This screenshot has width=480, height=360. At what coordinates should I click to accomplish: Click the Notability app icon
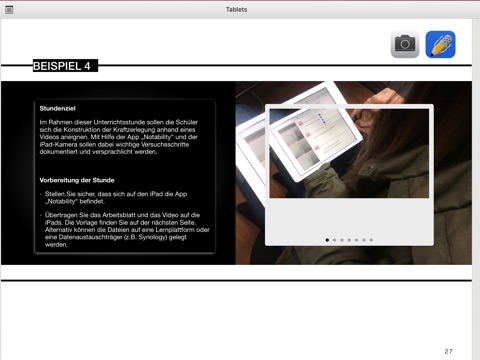tap(440, 44)
